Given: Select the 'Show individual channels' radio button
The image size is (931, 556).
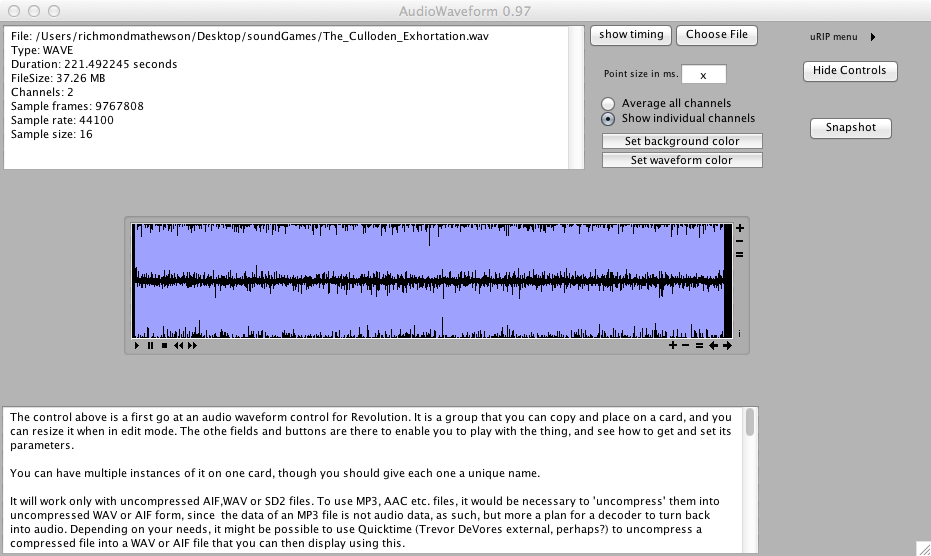Looking at the screenshot, I should (608, 119).
